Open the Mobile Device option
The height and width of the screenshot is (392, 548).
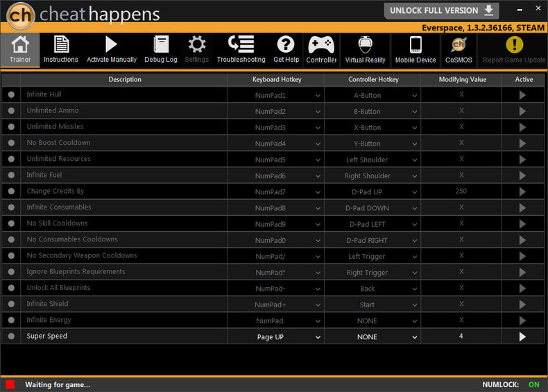click(416, 50)
